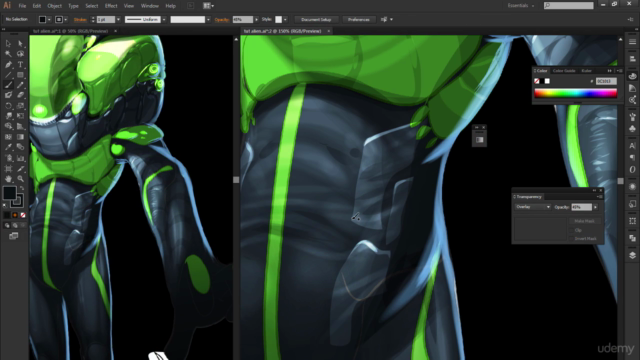
Task: Switch to solid Color mode in toolbar
Action: (x=7, y=215)
